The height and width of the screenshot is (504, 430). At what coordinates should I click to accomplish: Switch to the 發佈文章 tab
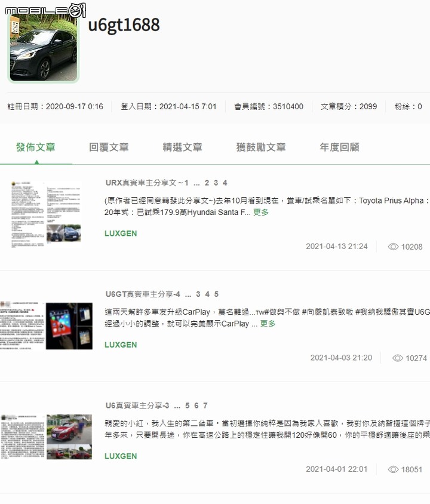36,147
